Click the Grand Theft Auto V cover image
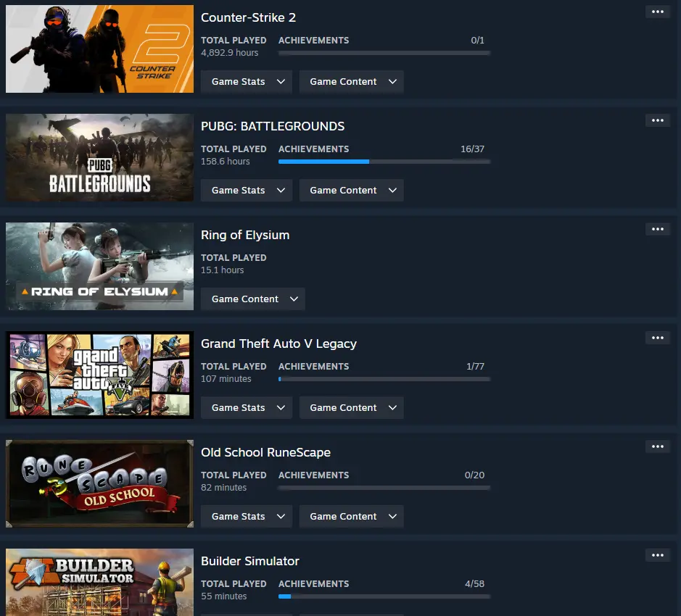This screenshot has width=681, height=616. point(99,375)
